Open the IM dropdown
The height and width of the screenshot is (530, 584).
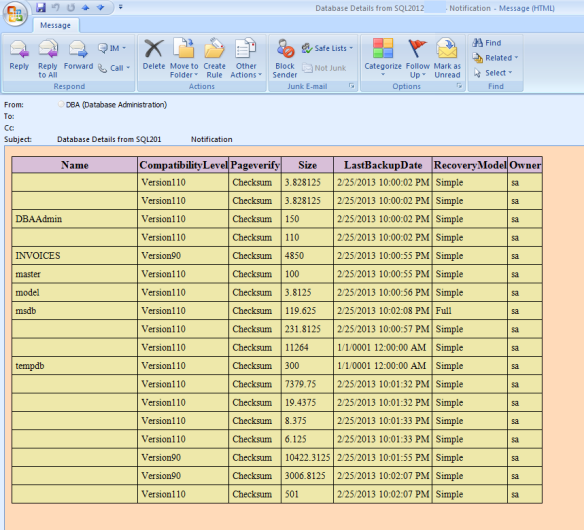112,48
